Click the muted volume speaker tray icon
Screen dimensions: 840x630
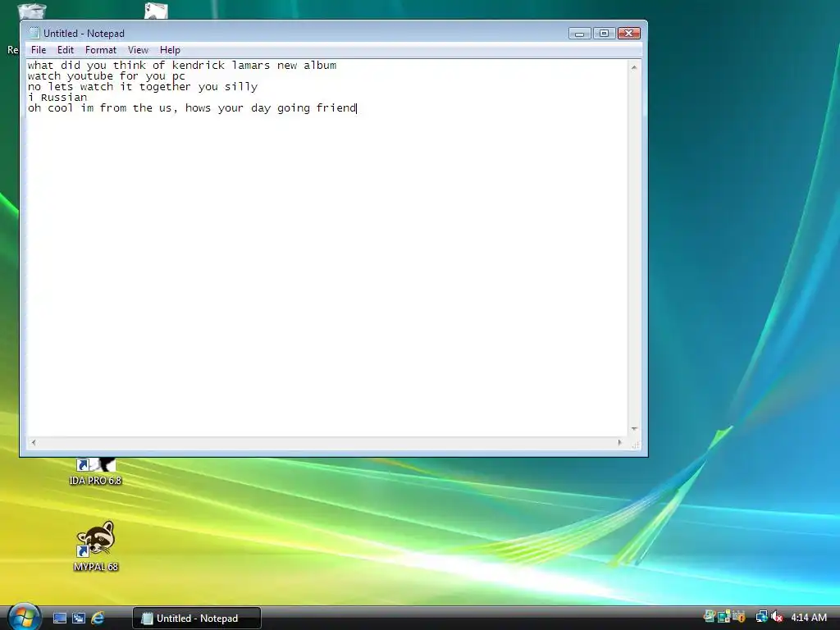point(776,617)
